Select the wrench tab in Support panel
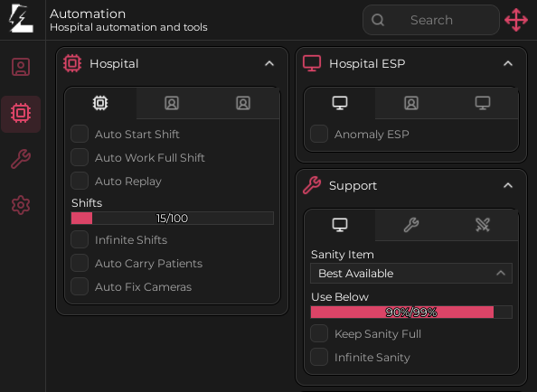The image size is (537, 392). pos(411,225)
